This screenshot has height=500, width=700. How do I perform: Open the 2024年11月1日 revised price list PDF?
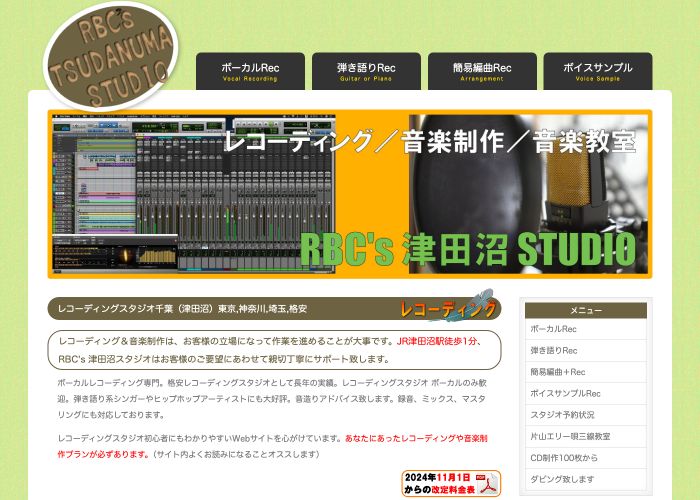click(x=451, y=483)
